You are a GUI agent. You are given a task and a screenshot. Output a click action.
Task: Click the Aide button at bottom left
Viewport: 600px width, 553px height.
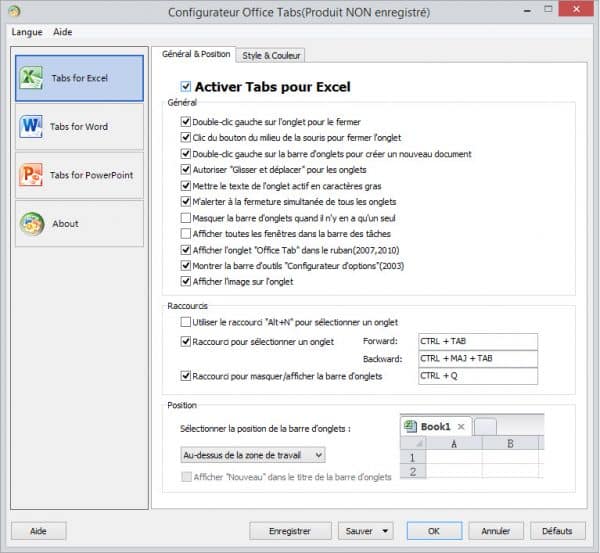(x=38, y=531)
